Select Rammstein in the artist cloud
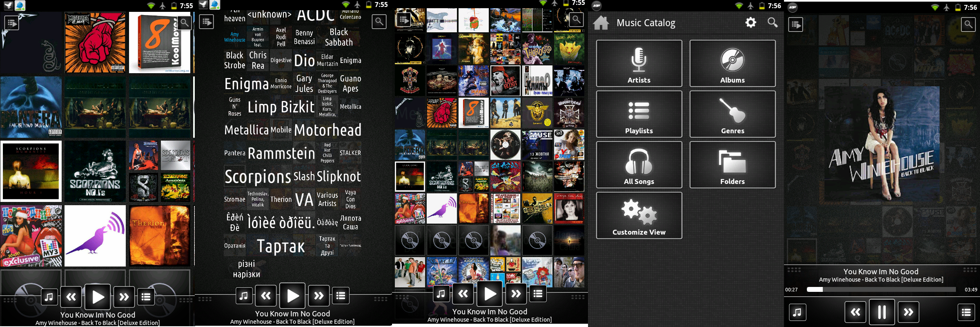Image resolution: width=980 pixels, height=327 pixels. (281, 153)
